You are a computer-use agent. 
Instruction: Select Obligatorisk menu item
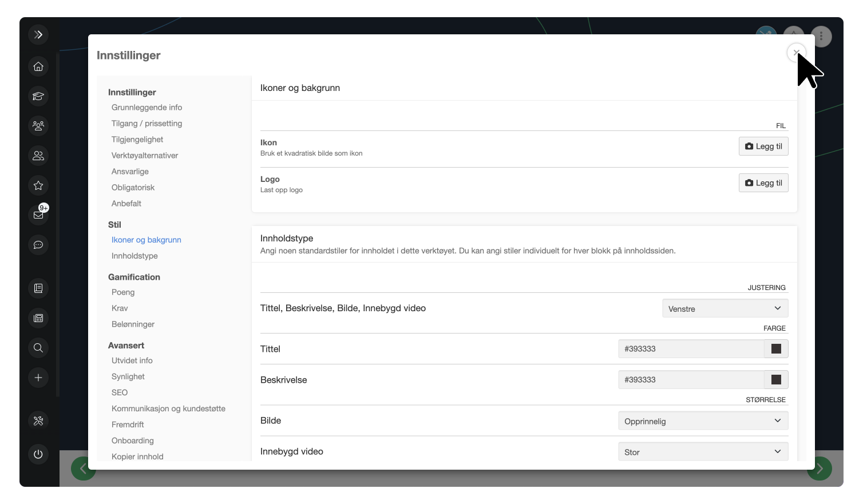coord(133,188)
